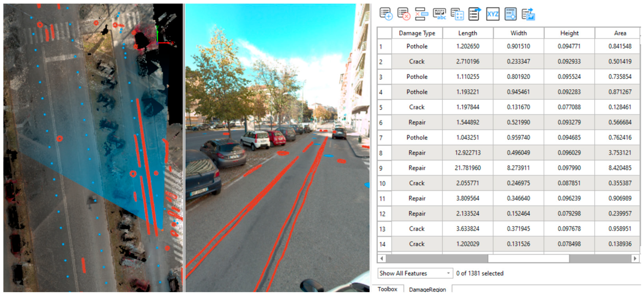Click the table's left scroll arrow
This screenshot has width=644, height=296.
pos(381,259)
